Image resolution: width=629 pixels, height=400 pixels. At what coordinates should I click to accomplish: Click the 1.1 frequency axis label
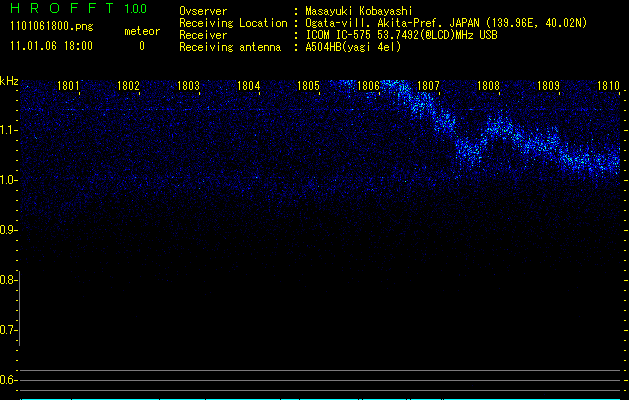point(8,130)
